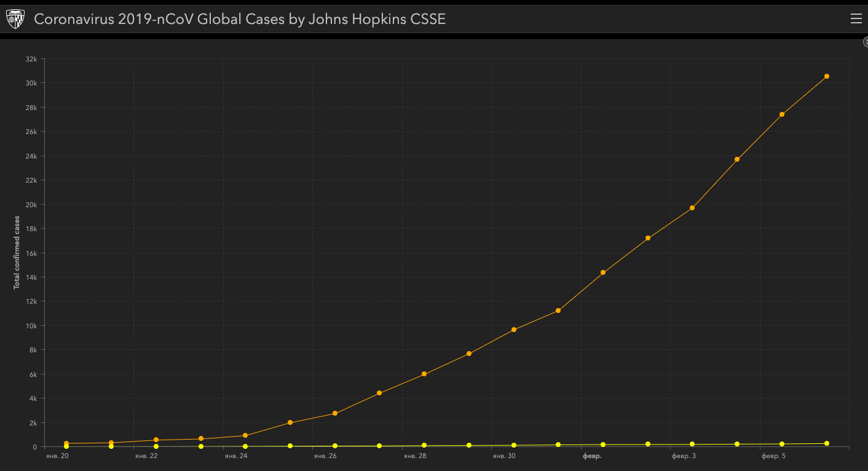Click the 'февр. 5' date label
The width and height of the screenshot is (868, 471).
(773, 456)
